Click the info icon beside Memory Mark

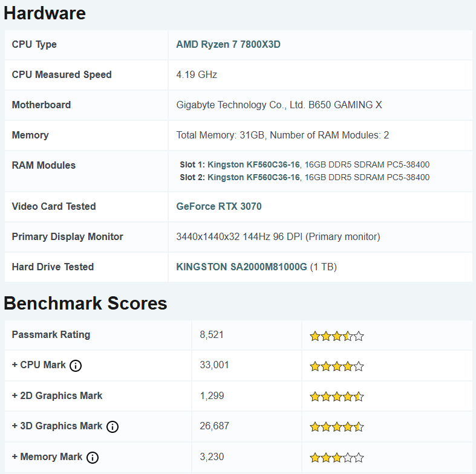pos(93,457)
